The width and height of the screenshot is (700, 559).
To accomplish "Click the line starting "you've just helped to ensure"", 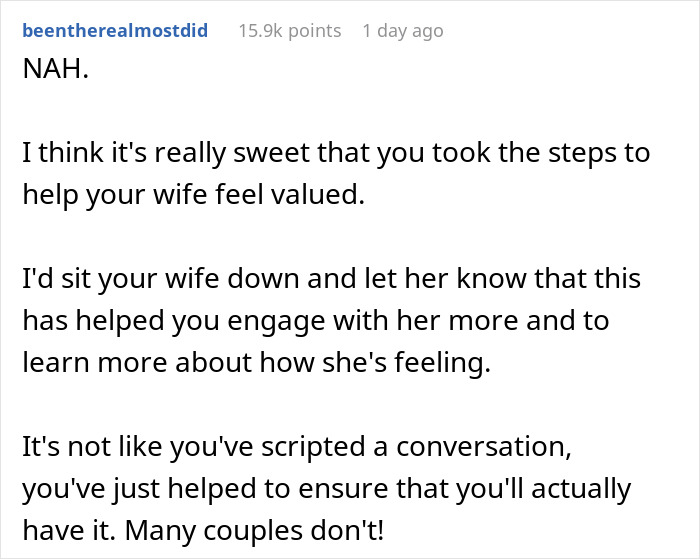I will tap(327, 488).
